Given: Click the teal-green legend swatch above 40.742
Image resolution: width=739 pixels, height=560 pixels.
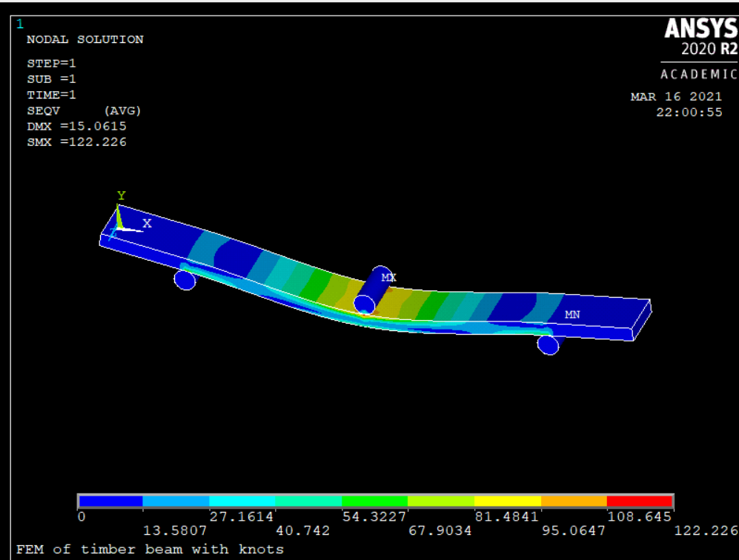Looking at the screenshot, I should click(308, 501).
